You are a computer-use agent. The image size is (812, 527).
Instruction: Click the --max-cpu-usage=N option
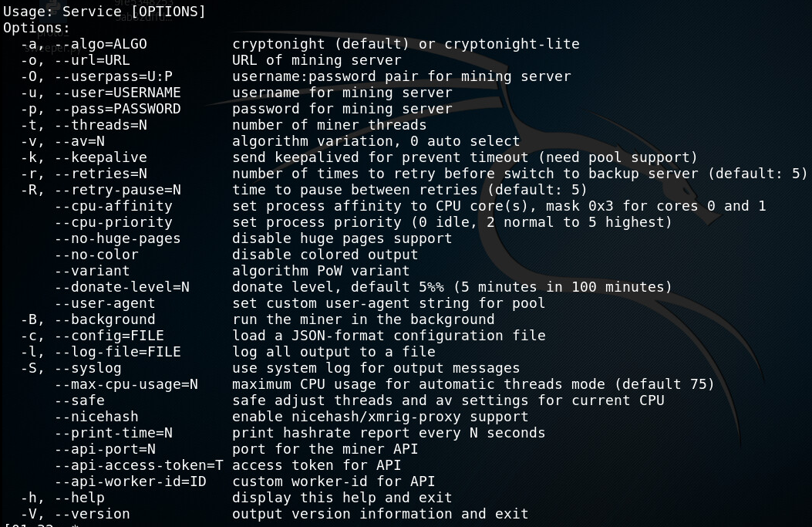pyautogui.click(x=126, y=384)
